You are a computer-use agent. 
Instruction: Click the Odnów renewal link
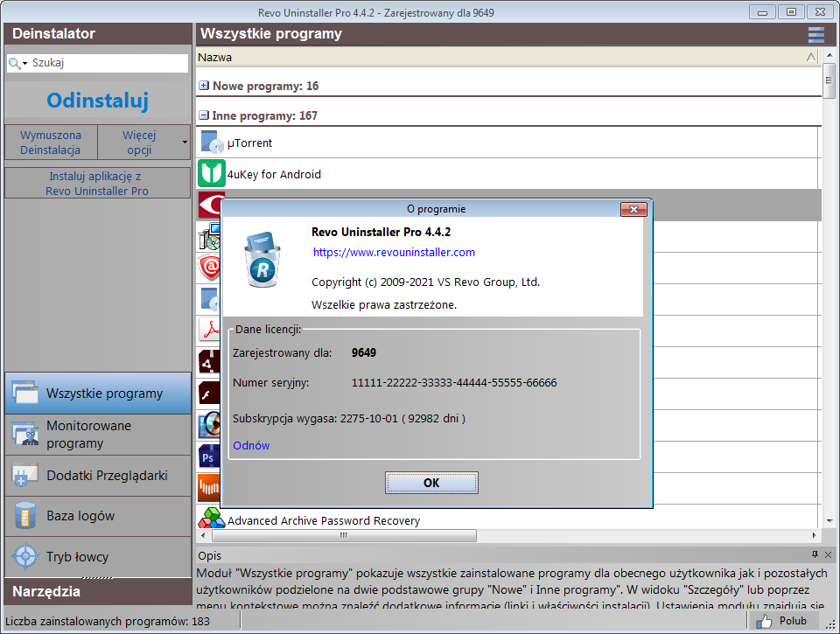251,445
